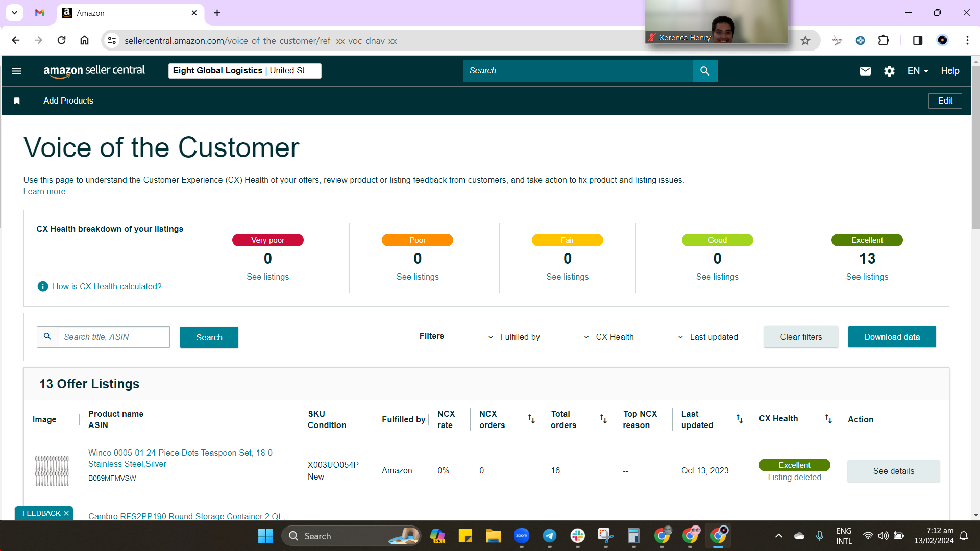Open the Zoom app on the taskbar
The height and width of the screenshot is (551, 980).
pyautogui.click(x=521, y=536)
